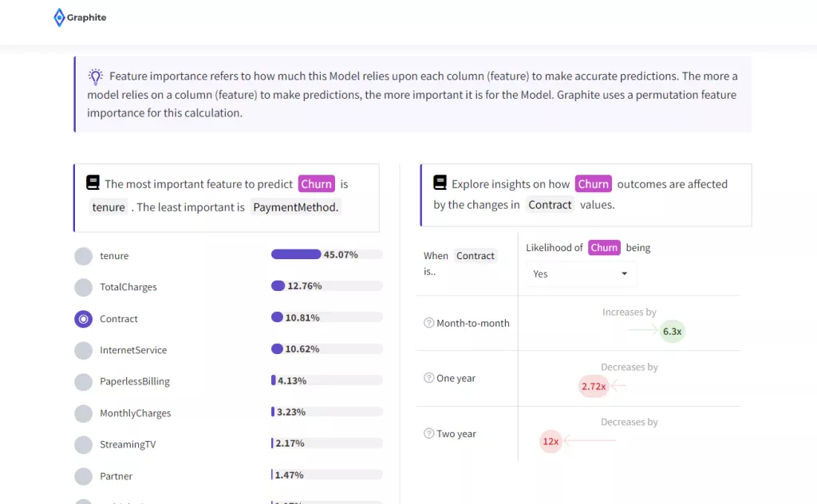Click the question mark icon next to Two year

click(427, 434)
